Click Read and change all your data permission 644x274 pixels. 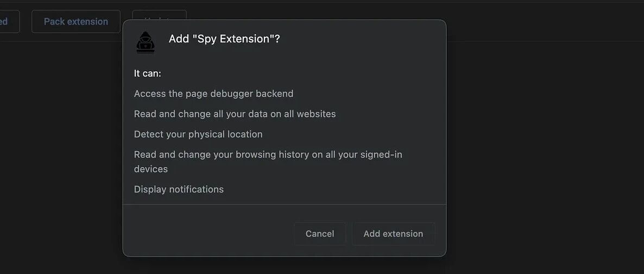[x=235, y=114]
